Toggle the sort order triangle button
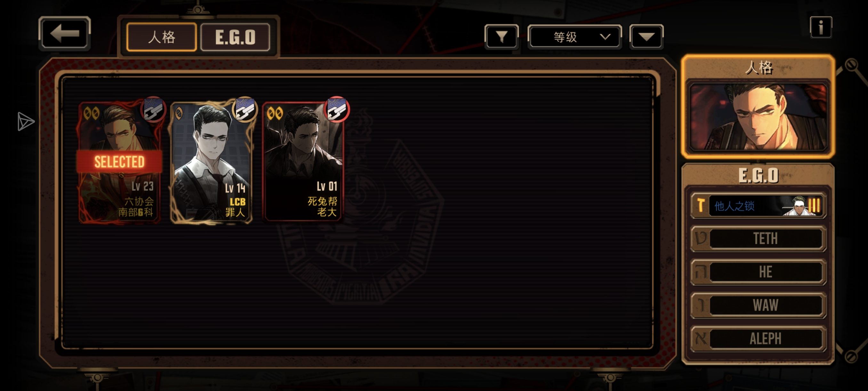 coord(646,37)
